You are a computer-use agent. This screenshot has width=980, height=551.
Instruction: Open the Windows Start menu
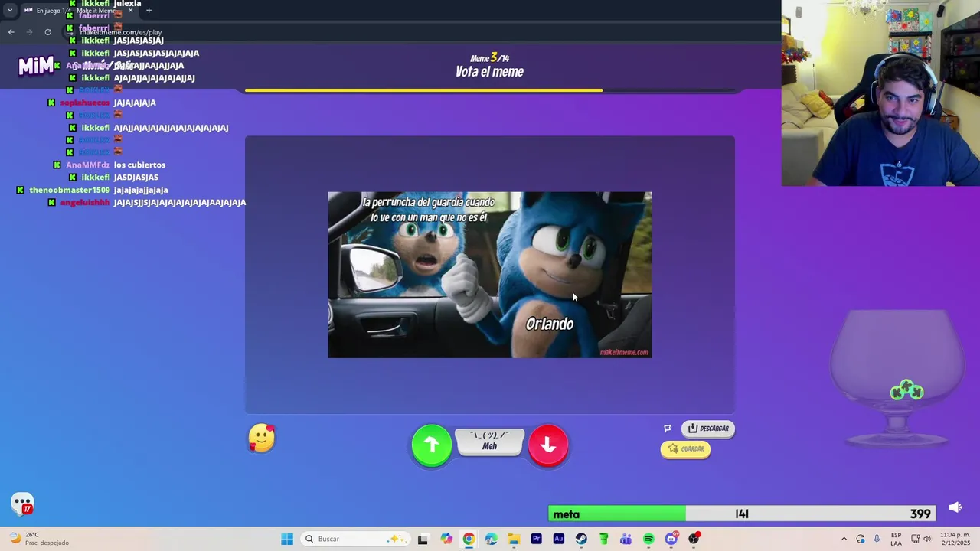[287, 539]
